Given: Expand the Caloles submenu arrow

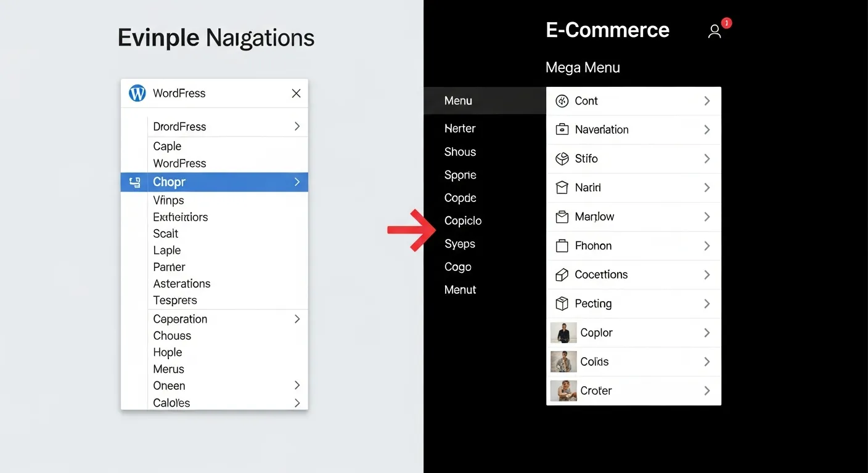Looking at the screenshot, I should point(297,403).
